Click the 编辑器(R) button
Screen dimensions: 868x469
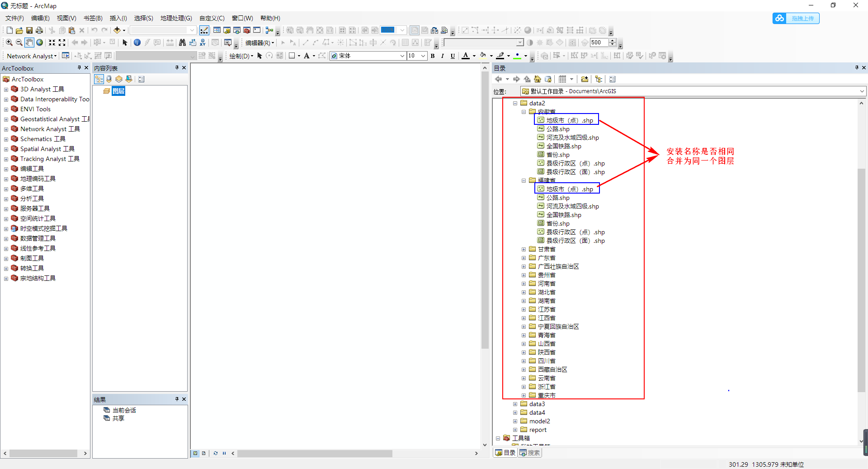(259, 43)
